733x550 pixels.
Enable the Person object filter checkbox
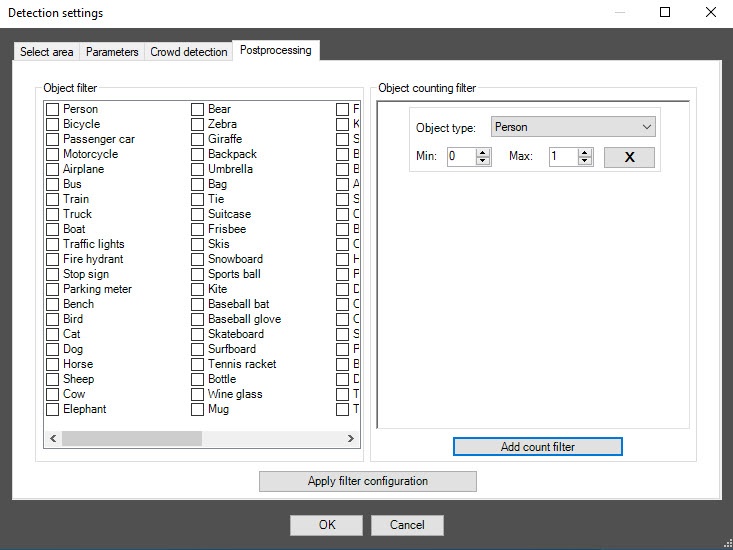point(52,109)
